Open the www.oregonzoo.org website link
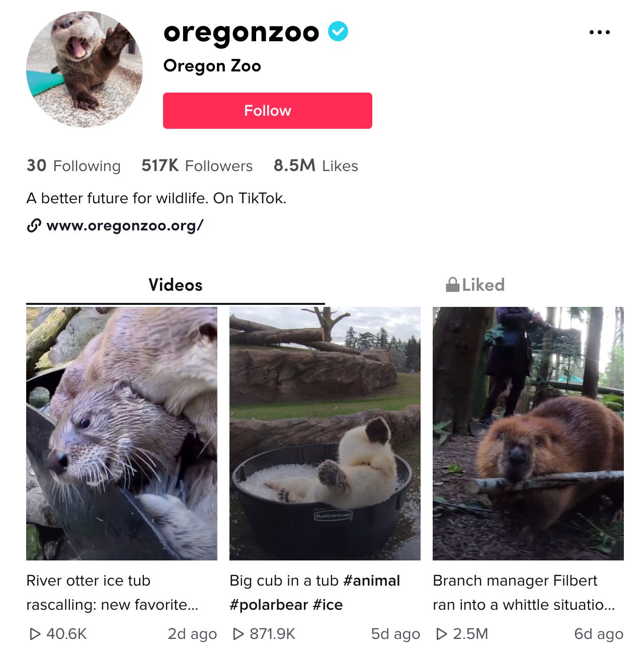This screenshot has height=650, width=644. (x=125, y=225)
